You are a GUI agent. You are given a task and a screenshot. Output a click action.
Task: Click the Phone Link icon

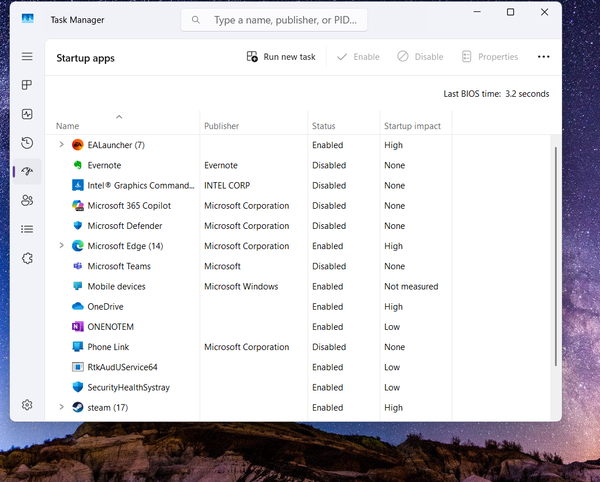click(x=78, y=347)
